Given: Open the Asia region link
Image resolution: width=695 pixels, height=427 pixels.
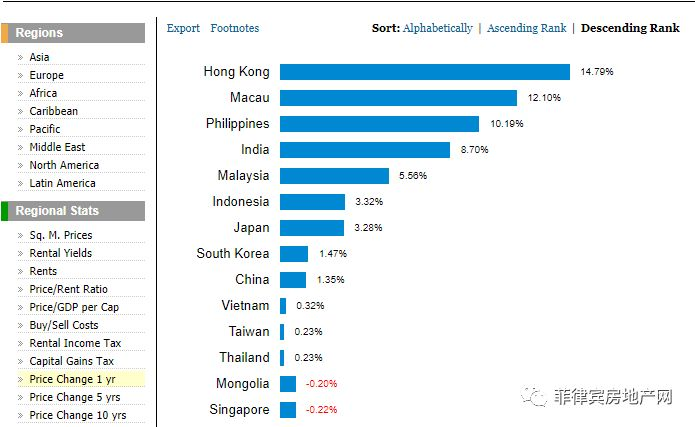Looking at the screenshot, I should click(39, 57).
